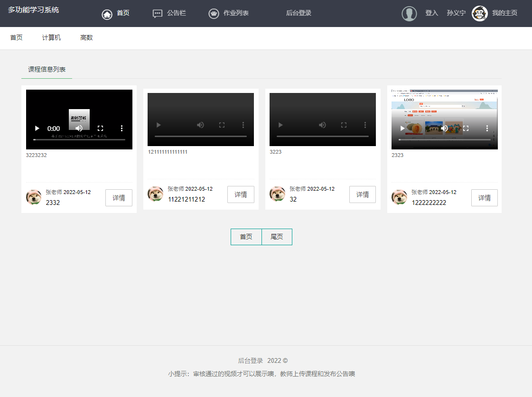This screenshot has height=397, width=532.
Task: Click the bulletin board chat icon
Action: [158, 14]
